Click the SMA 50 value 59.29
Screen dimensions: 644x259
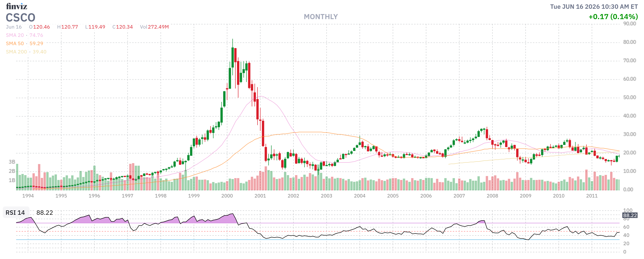coord(36,44)
